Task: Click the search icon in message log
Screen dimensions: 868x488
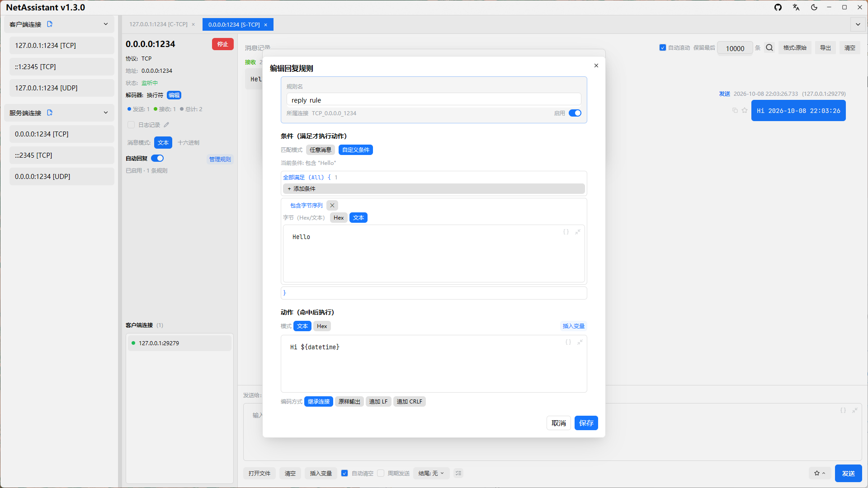Action: tap(769, 47)
